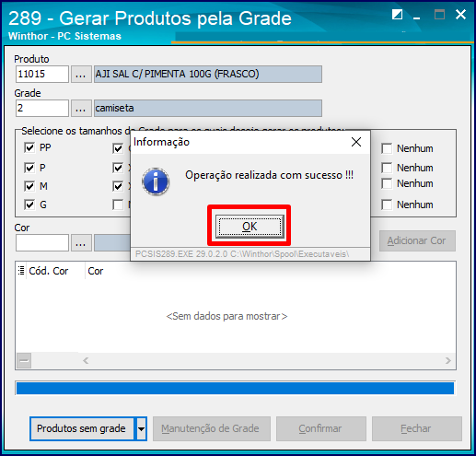Click the camiseta grade description field
This screenshot has height=456, width=476.
coord(208,108)
